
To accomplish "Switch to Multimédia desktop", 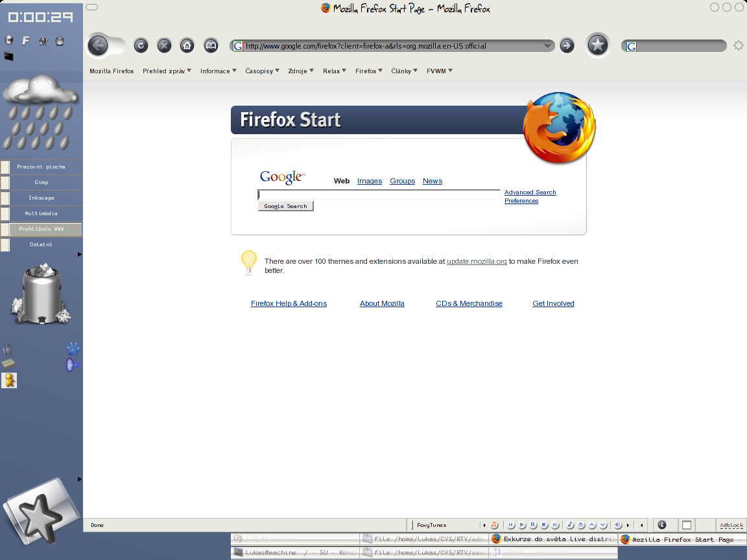I will point(41,213).
